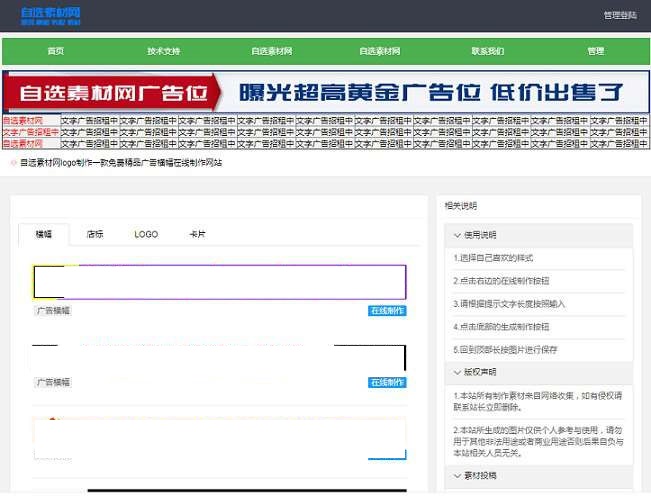The image size is (651, 496).
Task: Select the purple-bordered banner template preview
Action: pyautogui.click(x=219, y=282)
